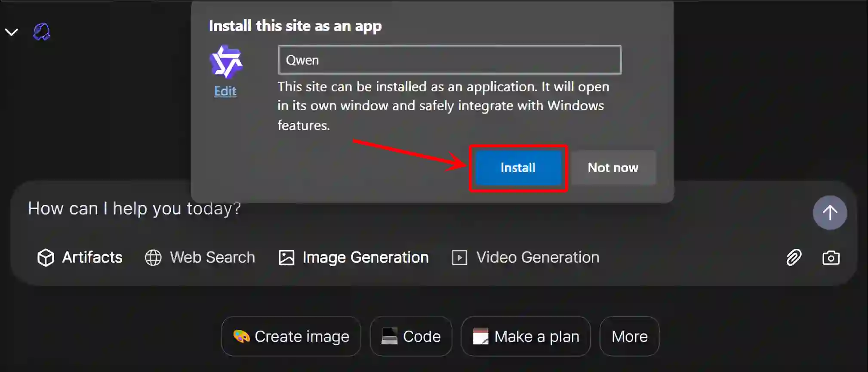
Task: Click the Code suggestion chip
Action: 411,336
